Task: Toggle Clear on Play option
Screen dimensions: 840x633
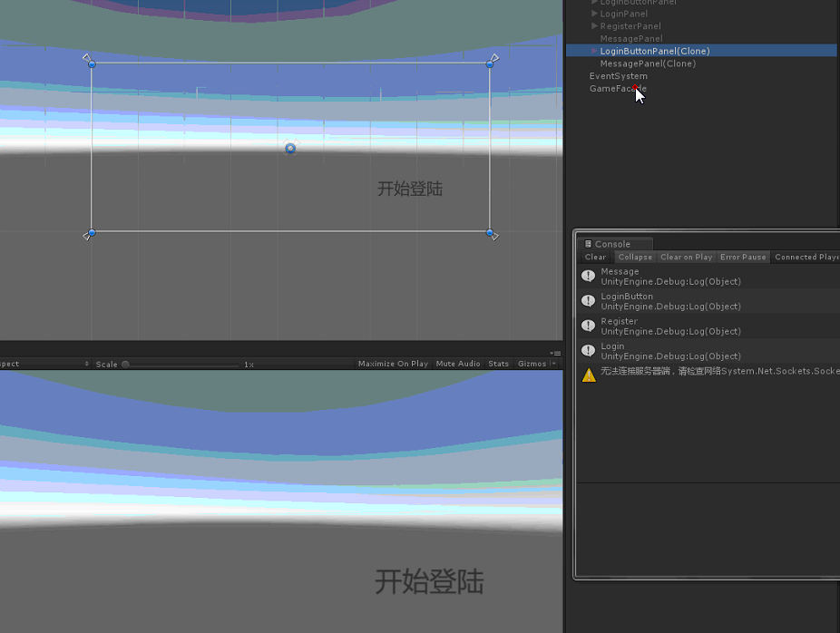Action: (687, 257)
